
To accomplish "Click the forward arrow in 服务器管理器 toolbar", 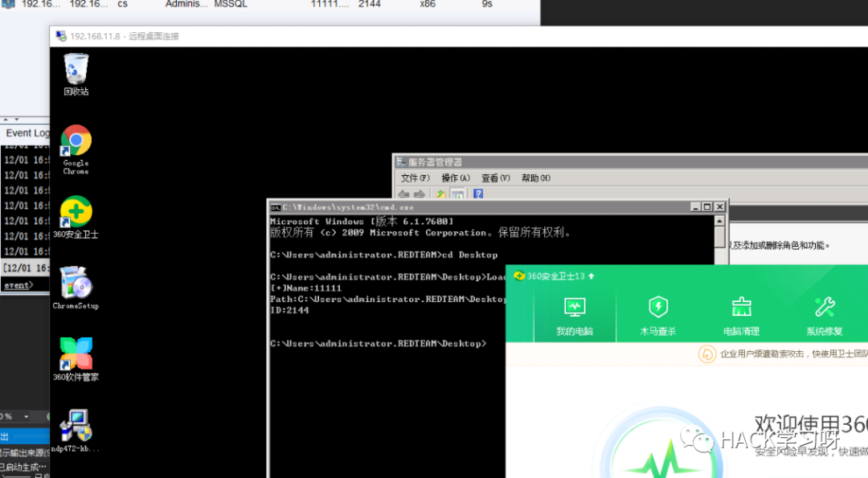I will pos(420,194).
